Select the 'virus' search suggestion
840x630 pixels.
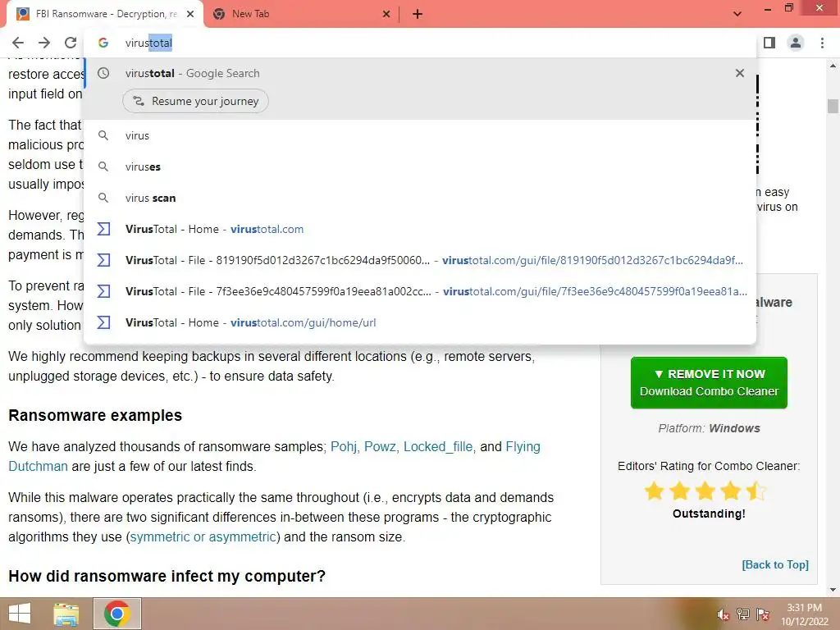420,135
